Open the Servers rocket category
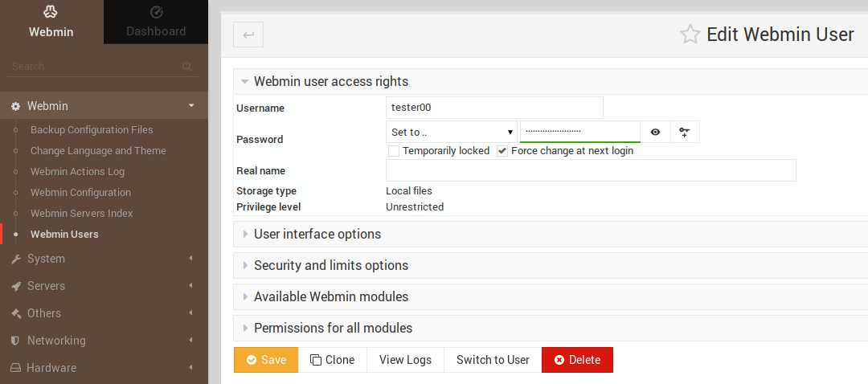868x384 pixels. [46, 286]
